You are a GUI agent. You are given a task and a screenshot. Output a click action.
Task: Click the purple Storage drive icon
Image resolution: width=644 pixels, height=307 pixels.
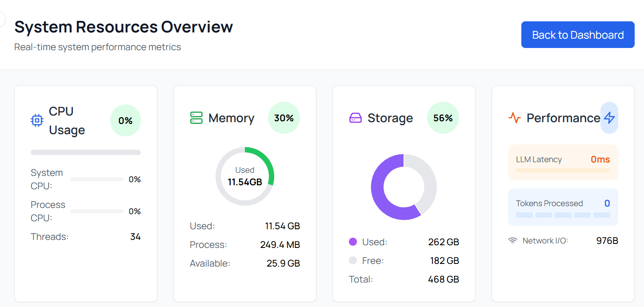click(x=356, y=118)
